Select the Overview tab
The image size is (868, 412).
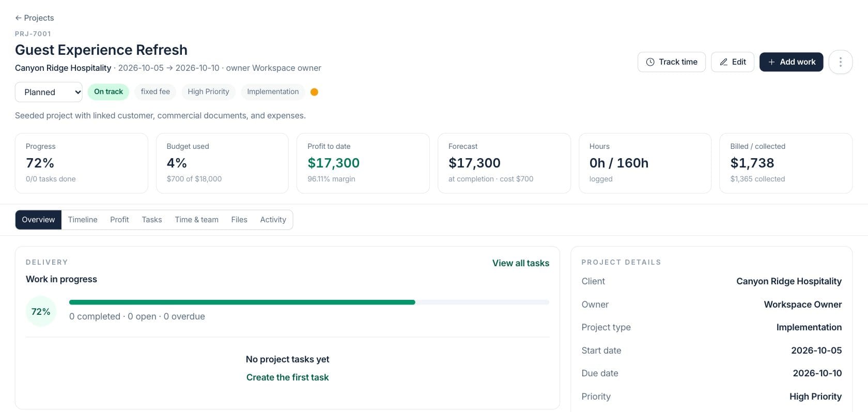pyautogui.click(x=38, y=220)
